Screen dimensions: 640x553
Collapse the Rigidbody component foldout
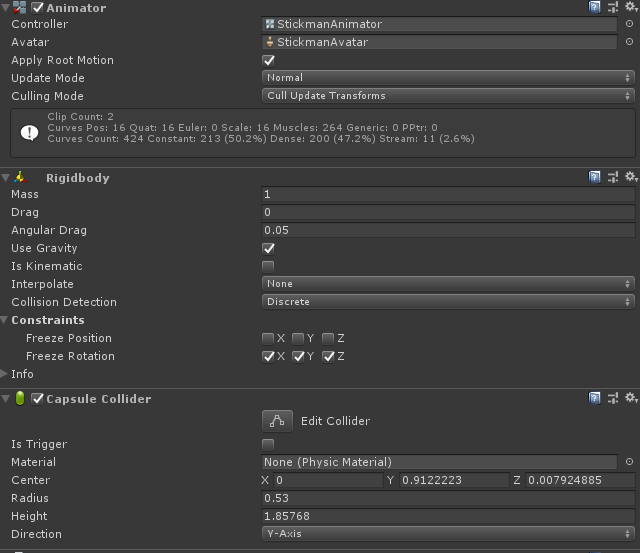coord(5,178)
